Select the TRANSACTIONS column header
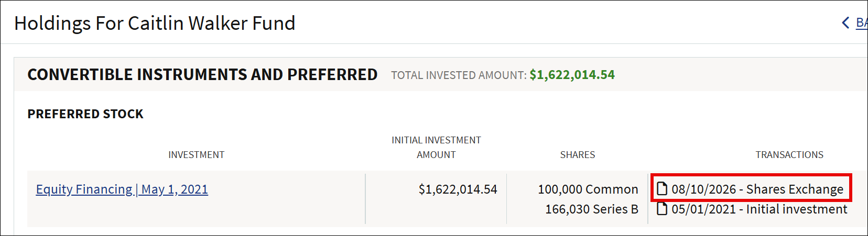The image size is (868, 236). tap(789, 155)
